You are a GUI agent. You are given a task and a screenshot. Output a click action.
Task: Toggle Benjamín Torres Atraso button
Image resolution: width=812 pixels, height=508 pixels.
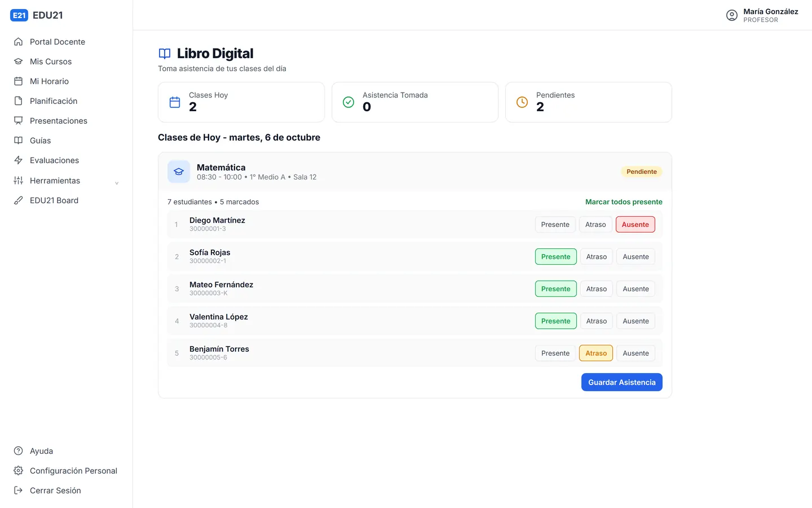click(596, 353)
